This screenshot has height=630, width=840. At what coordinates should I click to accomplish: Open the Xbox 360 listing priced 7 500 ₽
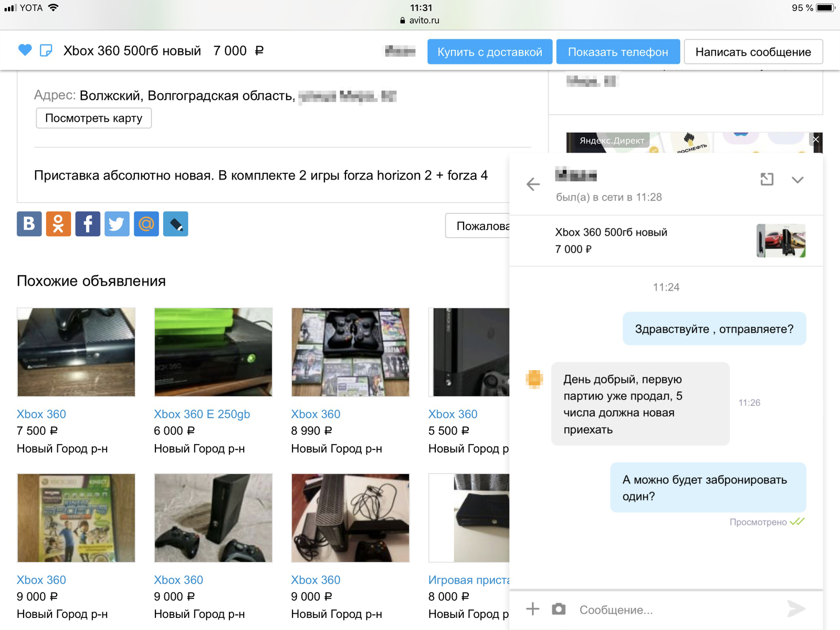41,414
